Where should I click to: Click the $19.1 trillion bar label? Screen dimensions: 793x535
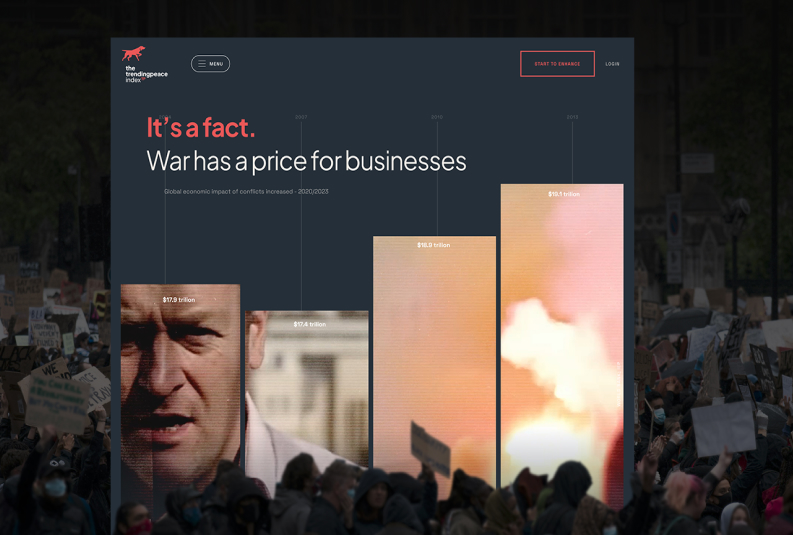pyautogui.click(x=564, y=194)
